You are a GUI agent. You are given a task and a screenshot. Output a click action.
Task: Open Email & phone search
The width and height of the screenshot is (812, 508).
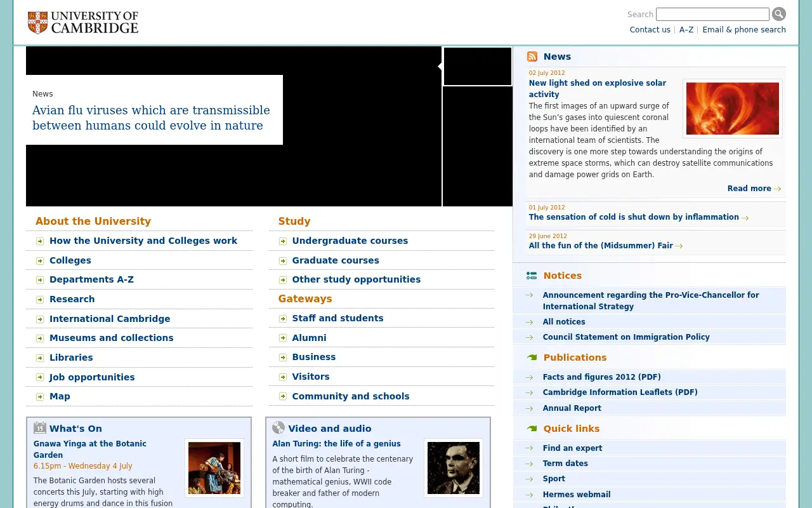(744, 30)
